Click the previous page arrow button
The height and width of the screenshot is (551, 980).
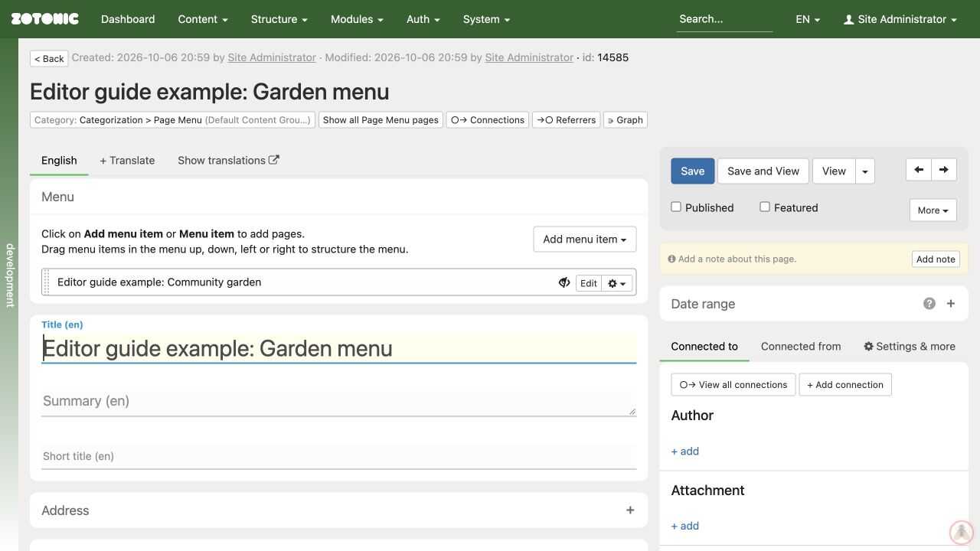pos(919,170)
